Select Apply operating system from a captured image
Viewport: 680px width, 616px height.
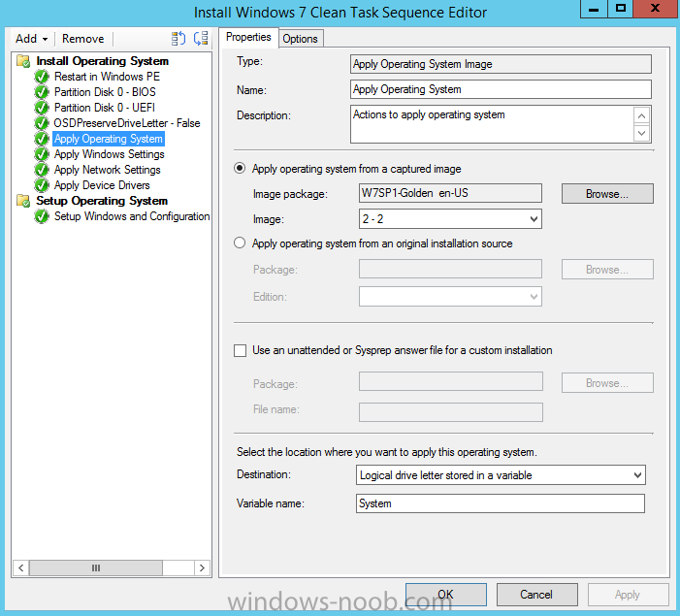[240, 169]
